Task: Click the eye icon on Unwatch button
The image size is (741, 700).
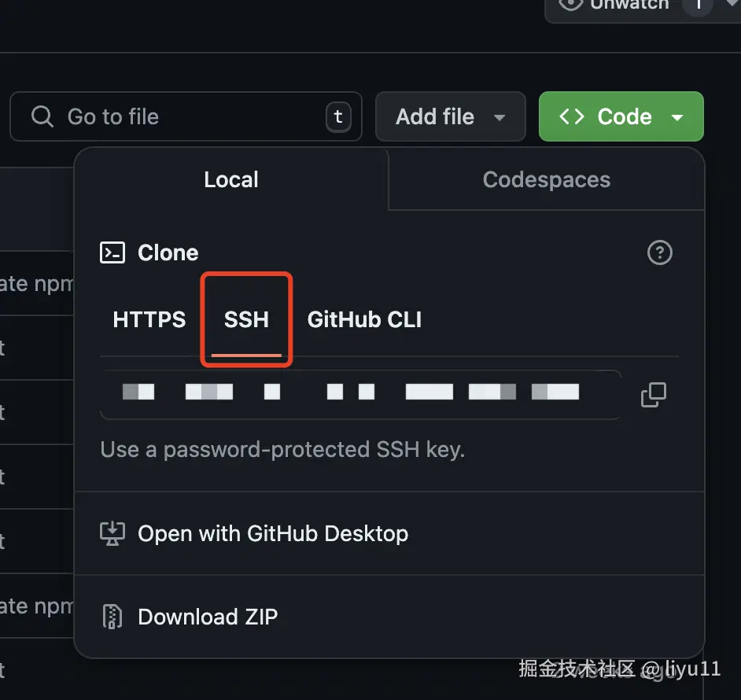Action: (x=570, y=4)
